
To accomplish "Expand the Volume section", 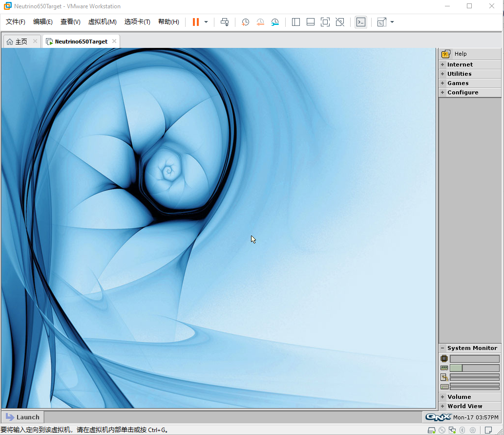I will 470,397.
